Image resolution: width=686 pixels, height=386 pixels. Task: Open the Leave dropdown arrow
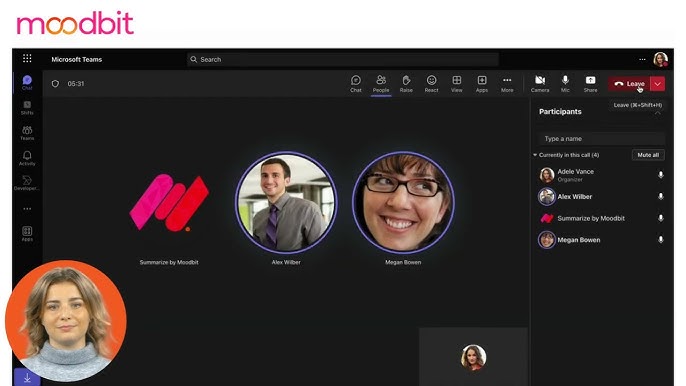coord(658,84)
